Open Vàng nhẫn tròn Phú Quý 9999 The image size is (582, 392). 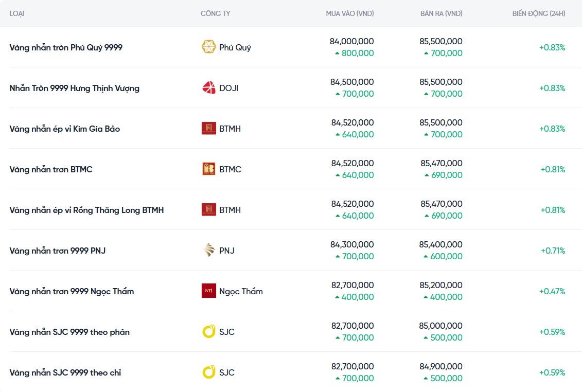pyautogui.click(x=66, y=47)
